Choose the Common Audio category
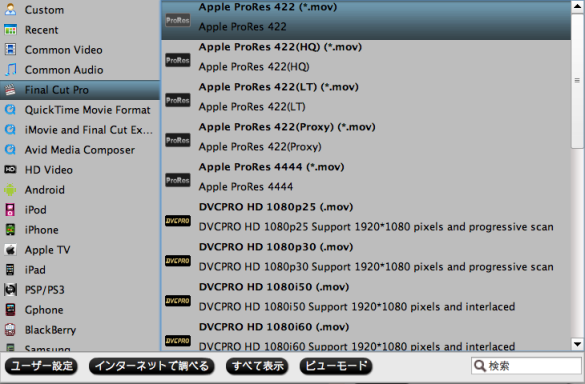This screenshot has height=384, width=585. click(80, 70)
